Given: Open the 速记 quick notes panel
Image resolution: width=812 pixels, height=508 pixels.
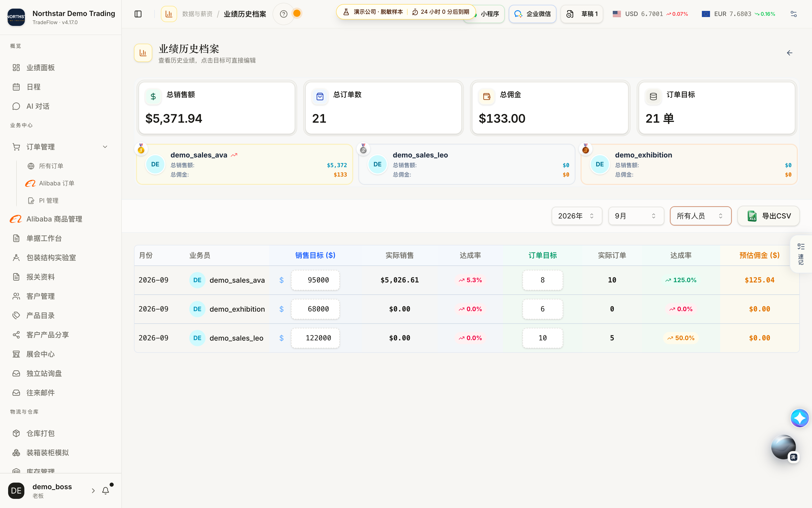Looking at the screenshot, I should point(801,254).
